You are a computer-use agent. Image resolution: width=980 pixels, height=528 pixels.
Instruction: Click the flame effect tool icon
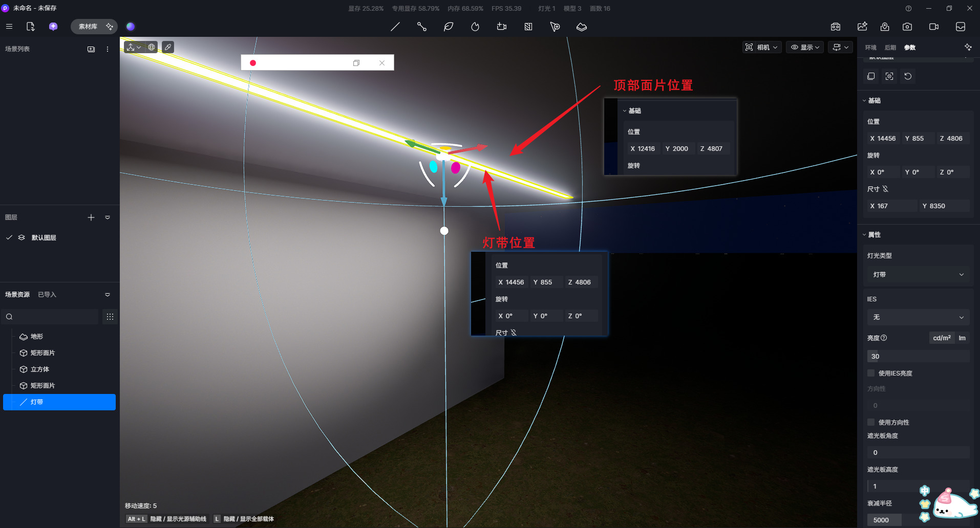tap(475, 27)
